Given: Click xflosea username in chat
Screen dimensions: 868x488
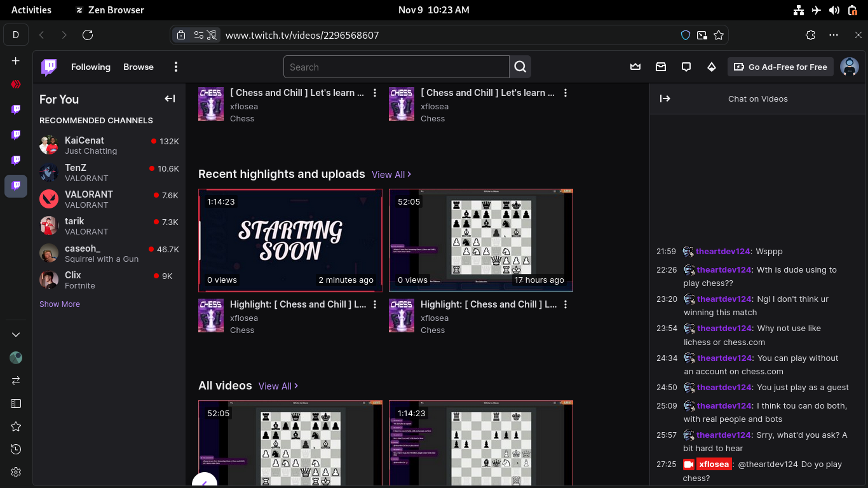Looking at the screenshot, I should [714, 464].
